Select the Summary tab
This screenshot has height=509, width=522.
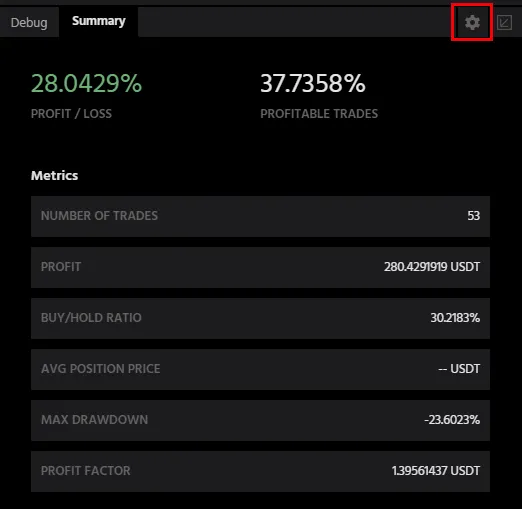[x=99, y=21]
